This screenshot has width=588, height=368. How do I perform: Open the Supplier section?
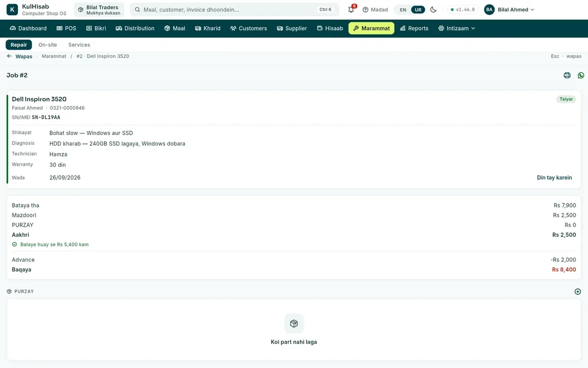292,28
